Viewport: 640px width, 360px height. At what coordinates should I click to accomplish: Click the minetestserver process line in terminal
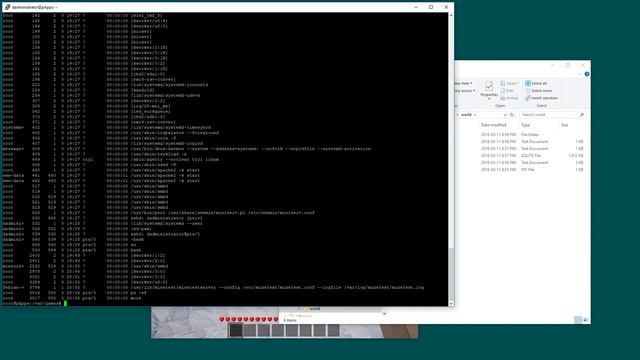pos(213,287)
